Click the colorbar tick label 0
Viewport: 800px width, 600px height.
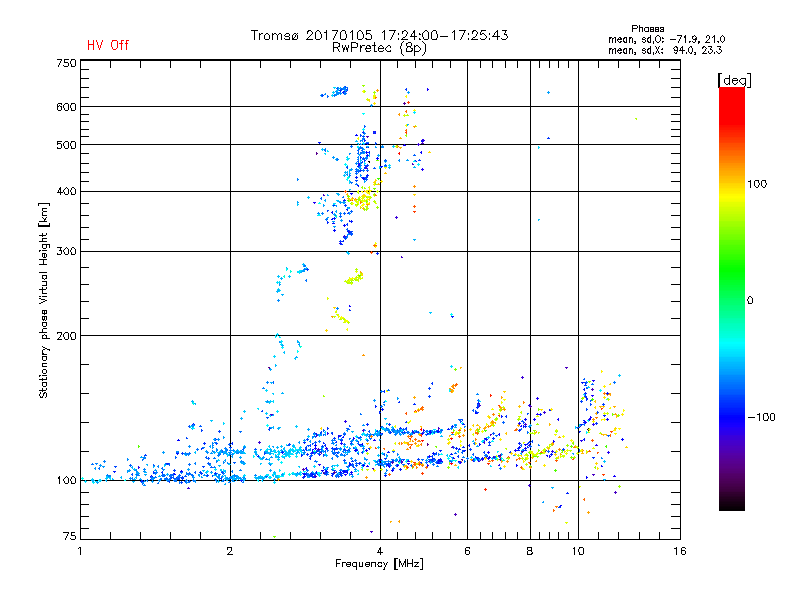tap(752, 300)
